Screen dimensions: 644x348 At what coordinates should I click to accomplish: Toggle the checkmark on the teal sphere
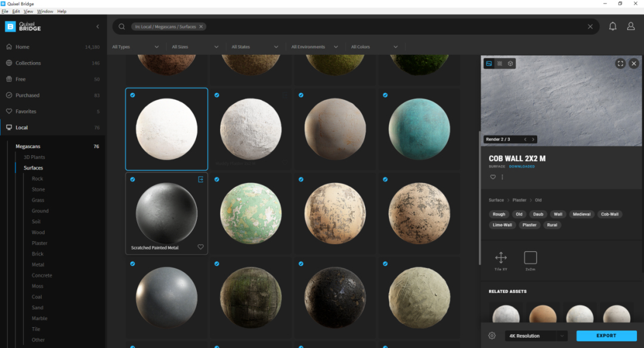pos(385,95)
